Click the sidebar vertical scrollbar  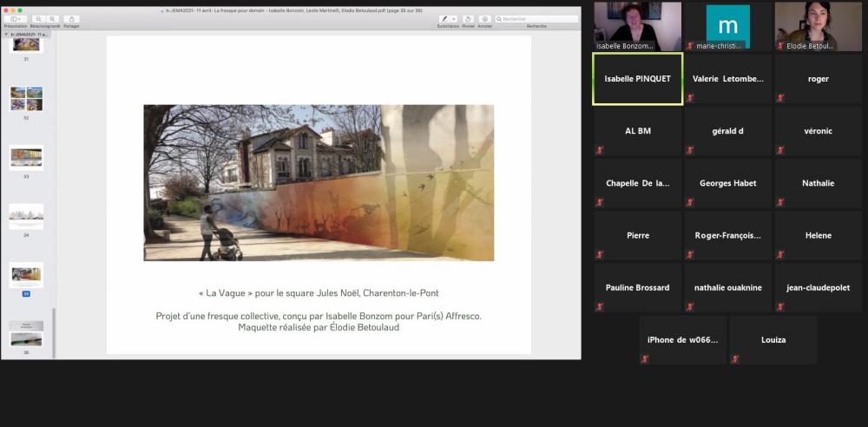point(54,330)
